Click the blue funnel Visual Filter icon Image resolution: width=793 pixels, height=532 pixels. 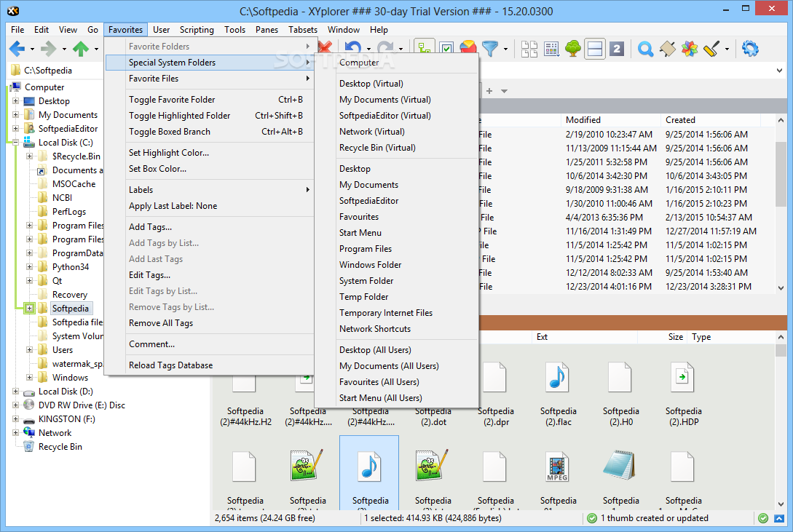[490, 49]
